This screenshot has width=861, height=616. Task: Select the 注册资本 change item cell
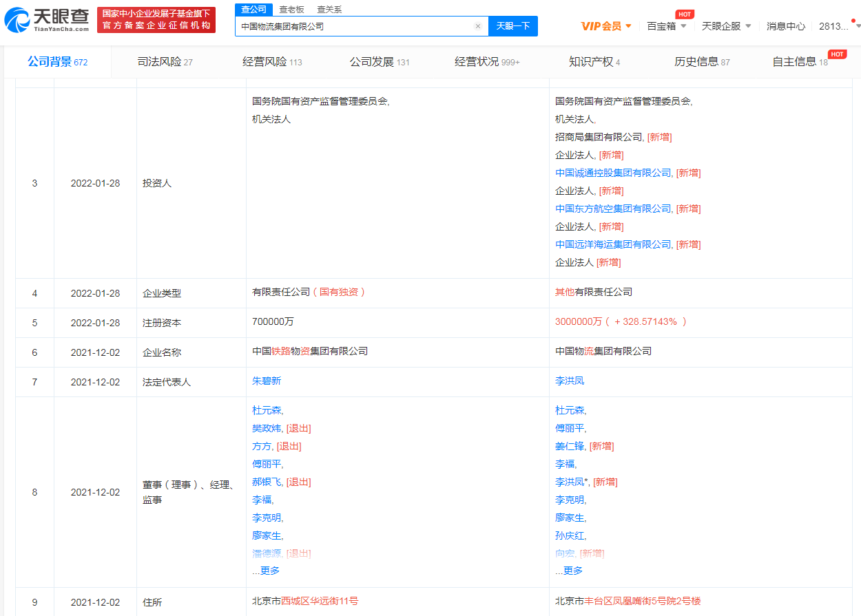click(x=191, y=323)
